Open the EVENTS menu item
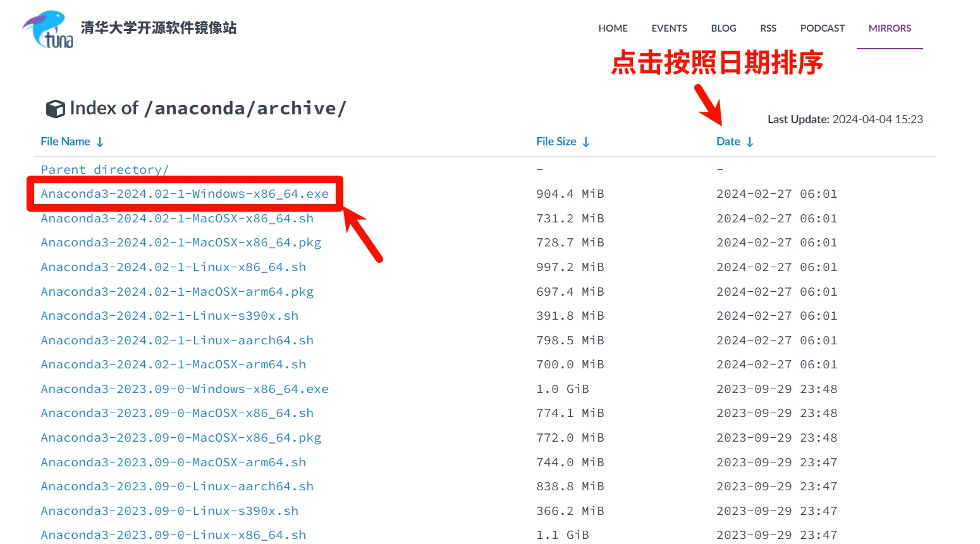This screenshot has width=980, height=544. pyautogui.click(x=669, y=28)
